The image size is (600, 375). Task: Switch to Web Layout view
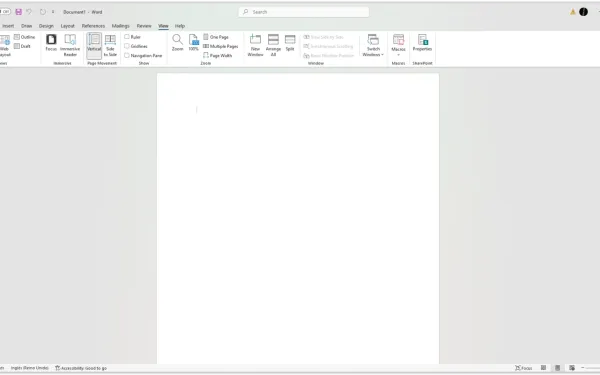[x=5, y=46]
